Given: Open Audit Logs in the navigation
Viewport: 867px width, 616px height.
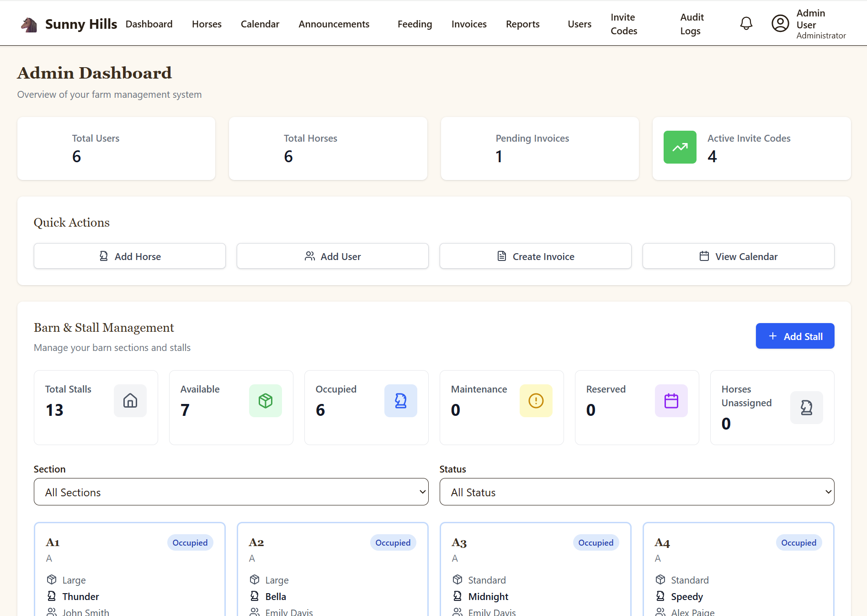Looking at the screenshot, I should point(692,24).
